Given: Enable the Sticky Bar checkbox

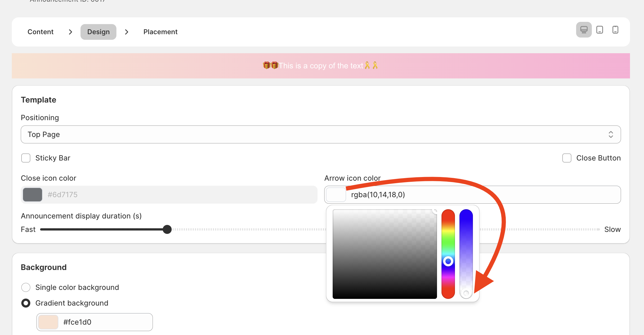Looking at the screenshot, I should (x=26, y=158).
